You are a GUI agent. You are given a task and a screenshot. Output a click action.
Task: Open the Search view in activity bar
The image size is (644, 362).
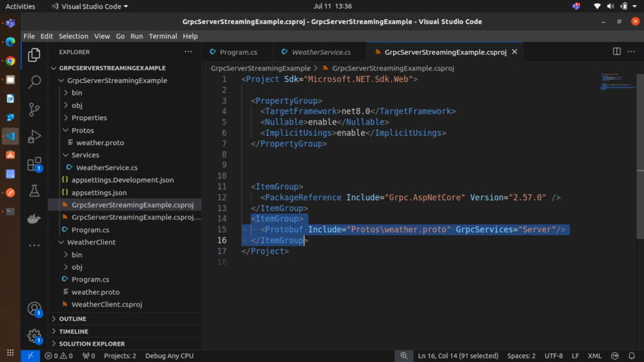[35, 82]
